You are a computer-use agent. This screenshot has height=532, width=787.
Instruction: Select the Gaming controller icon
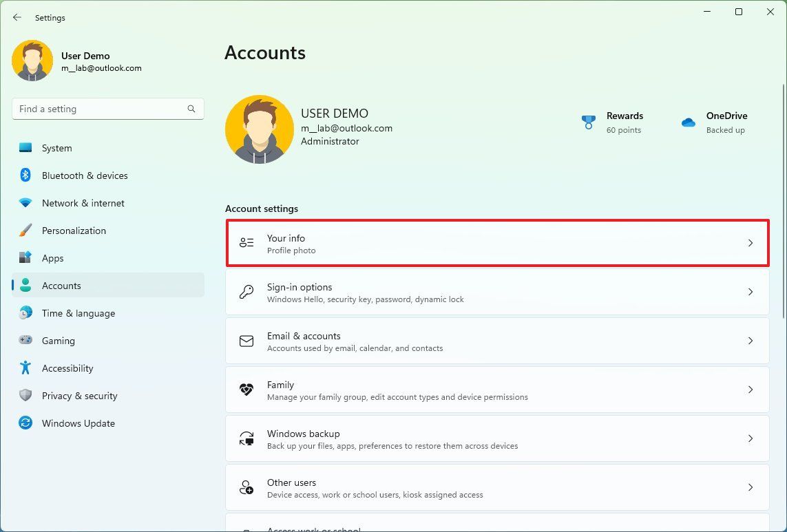coord(25,341)
